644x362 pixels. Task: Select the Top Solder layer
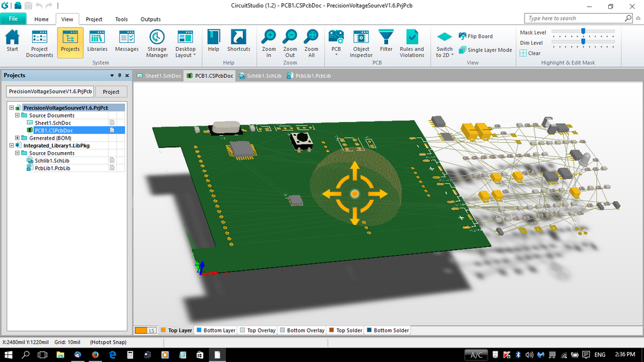pos(345,331)
